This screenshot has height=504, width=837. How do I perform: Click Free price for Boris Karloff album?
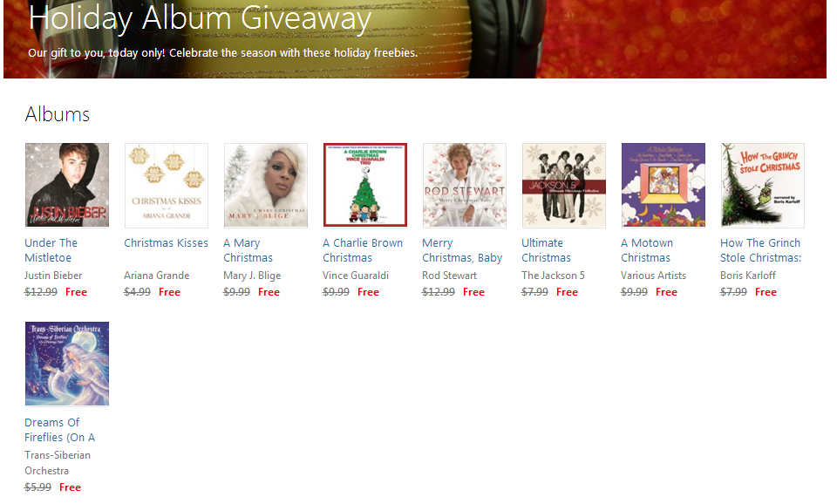(766, 292)
